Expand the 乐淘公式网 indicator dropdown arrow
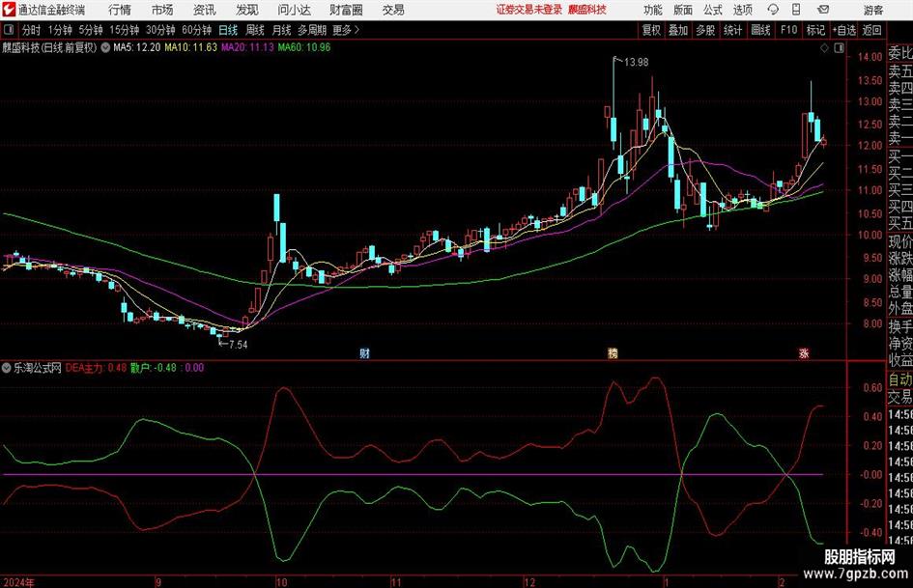This screenshot has height=588, width=913. (x=7, y=368)
